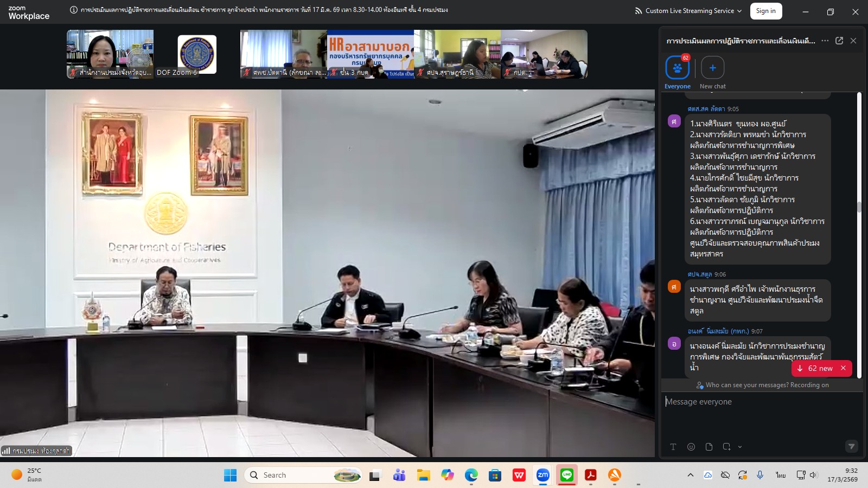Show hidden icons in system tray
The height and width of the screenshot is (488, 868).
click(690, 475)
